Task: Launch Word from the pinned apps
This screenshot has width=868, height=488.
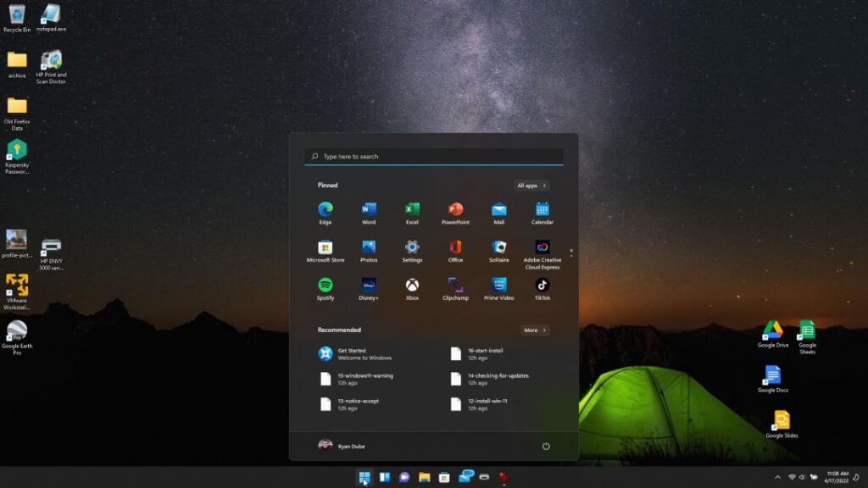Action: tap(369, 213)
